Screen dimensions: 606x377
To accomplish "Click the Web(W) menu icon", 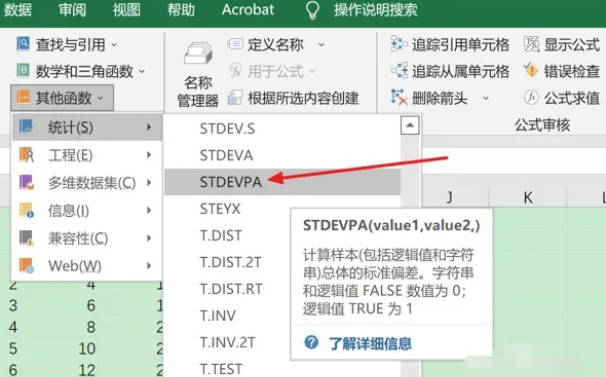I will 26,265.
